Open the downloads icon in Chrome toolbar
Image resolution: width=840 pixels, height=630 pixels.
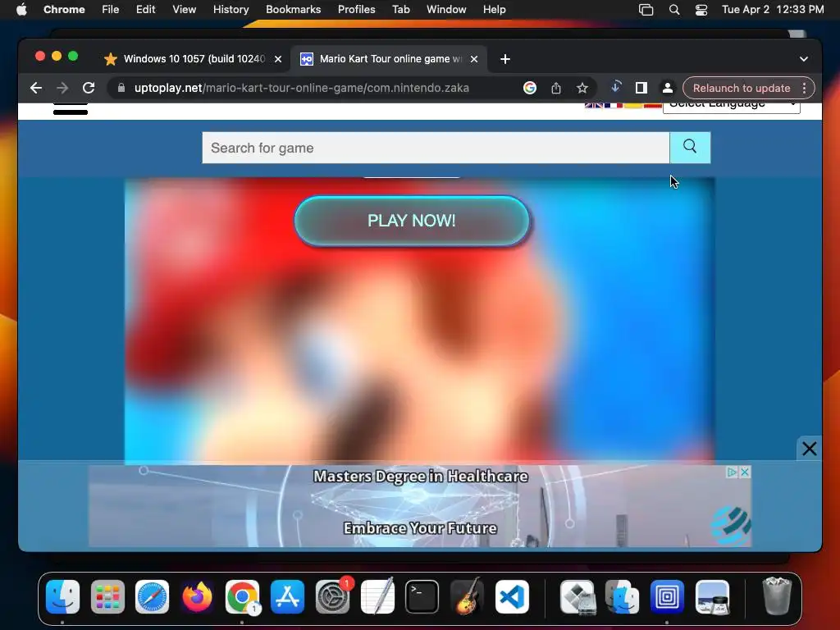coord(615,87)
